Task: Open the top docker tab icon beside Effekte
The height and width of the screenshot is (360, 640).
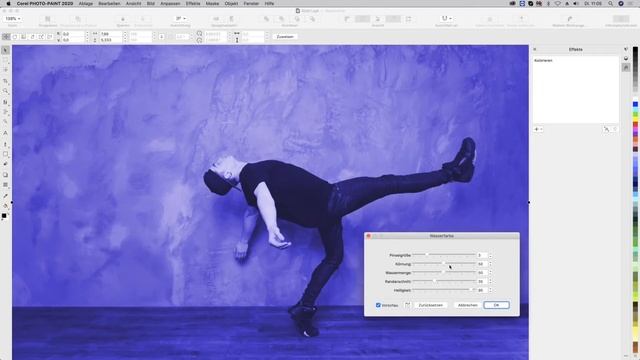Action: (x=626, y=49)
